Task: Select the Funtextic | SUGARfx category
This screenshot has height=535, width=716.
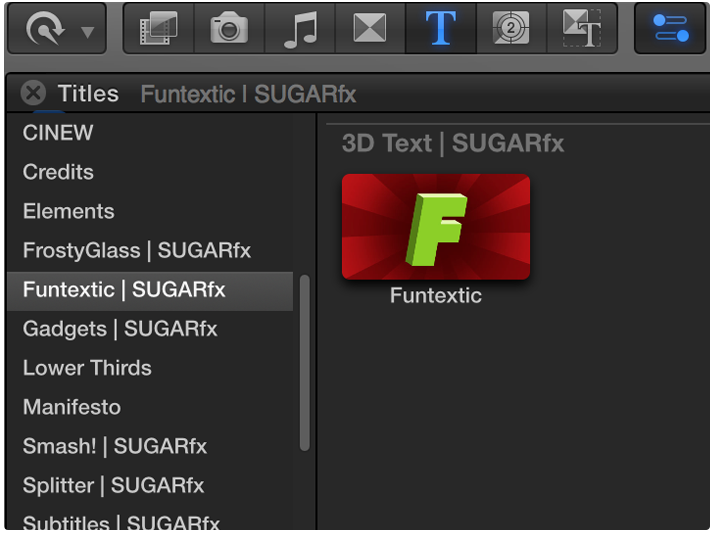Action: [x=150, y=290]
